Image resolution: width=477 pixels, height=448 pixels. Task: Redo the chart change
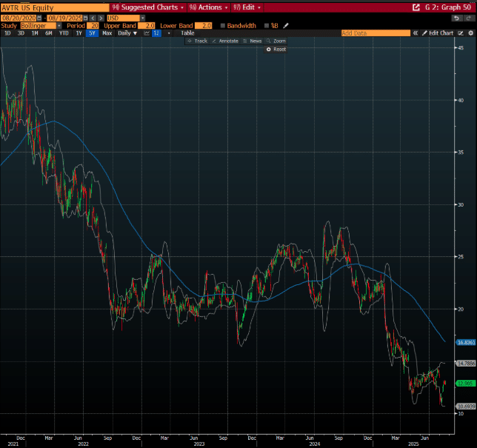(469, 19)
